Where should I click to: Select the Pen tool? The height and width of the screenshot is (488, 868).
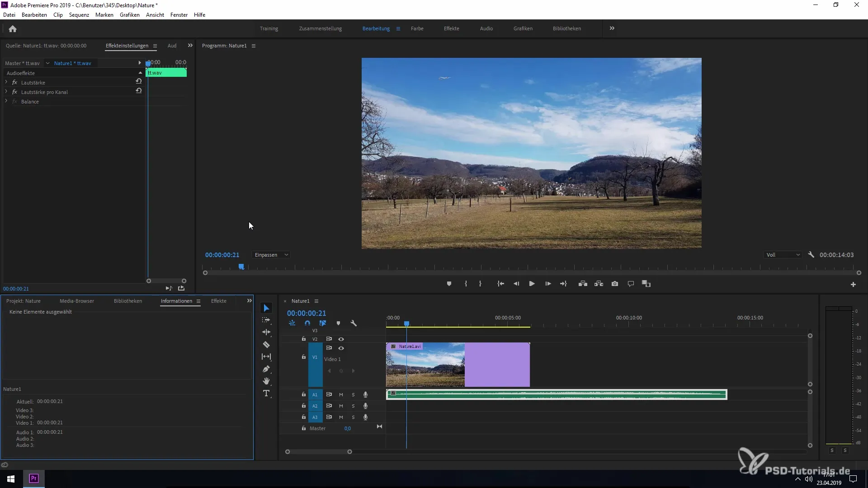[266, 369]
